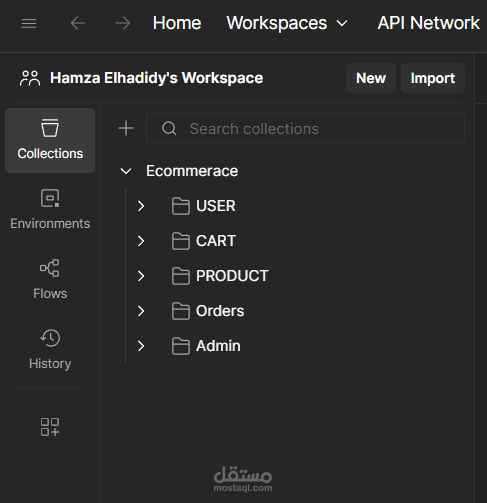487x503 pixels.
Task: Click the Import button
Action: click(433, 78)
